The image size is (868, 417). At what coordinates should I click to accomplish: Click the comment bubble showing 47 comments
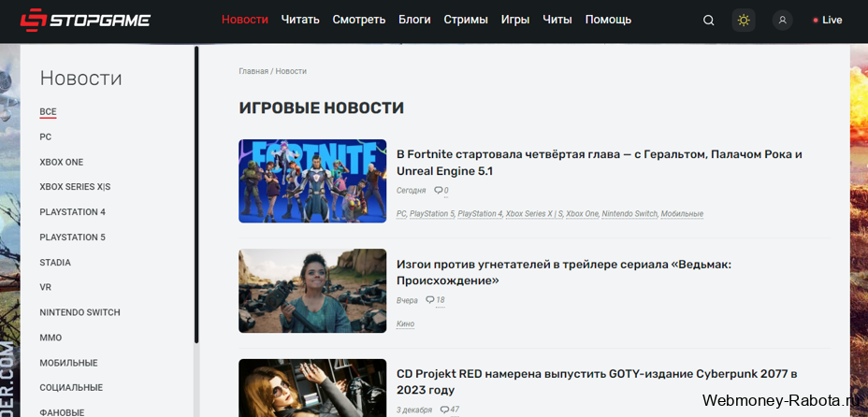tap(450, 410)
